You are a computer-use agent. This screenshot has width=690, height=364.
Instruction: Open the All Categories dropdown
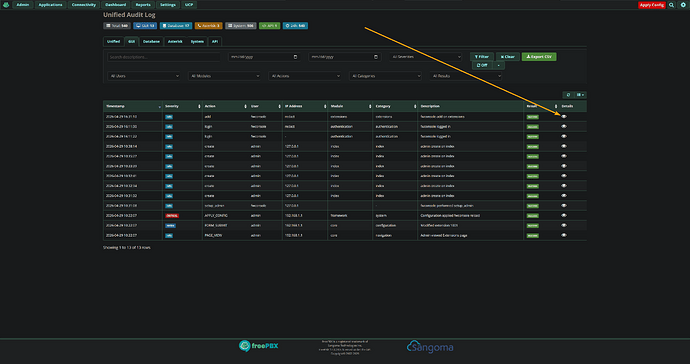(x=385, y=76)
